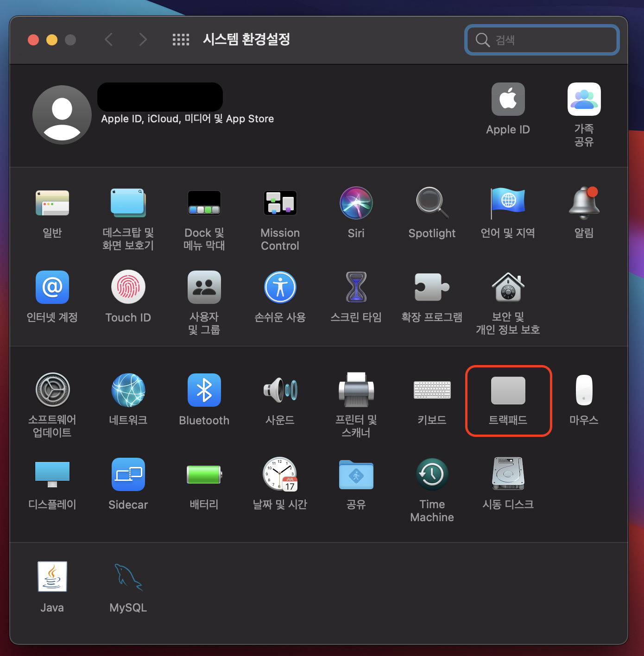Open 소프트웨어 업데이트 preferences
The height and width of the screenshot is (656, 644).
[52, 390]
